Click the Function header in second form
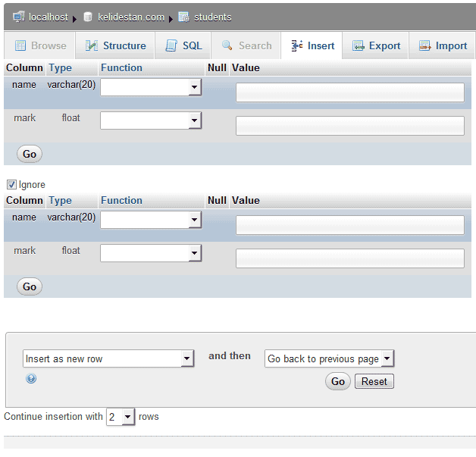This screenshot has height=457, width=476. 121,200
